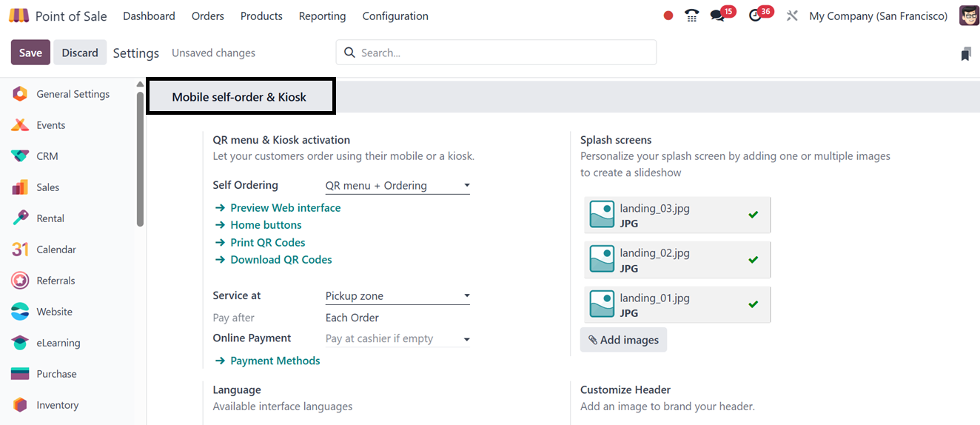The image size is (980, 425).
Task: Open the Point of Sale app icon
Action: (19, 16)
